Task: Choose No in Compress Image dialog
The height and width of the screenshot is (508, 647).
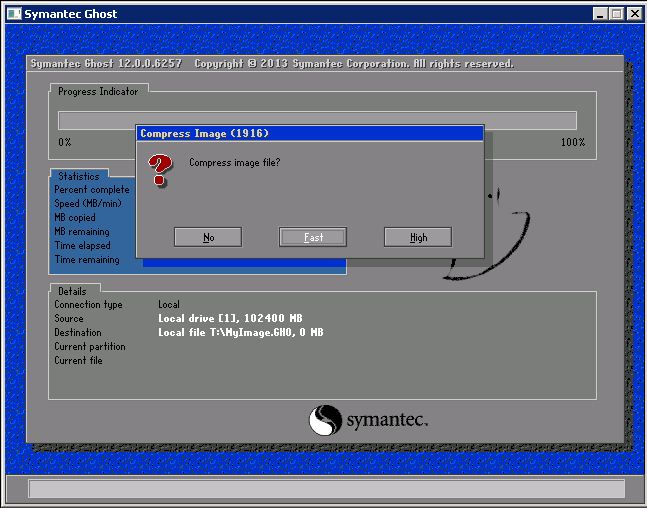Action: coord(208,237)
